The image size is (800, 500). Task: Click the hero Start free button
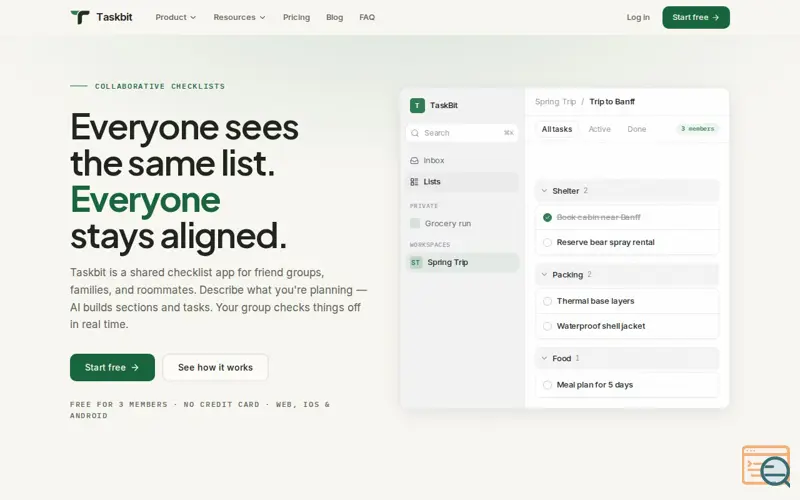(112, 367)
